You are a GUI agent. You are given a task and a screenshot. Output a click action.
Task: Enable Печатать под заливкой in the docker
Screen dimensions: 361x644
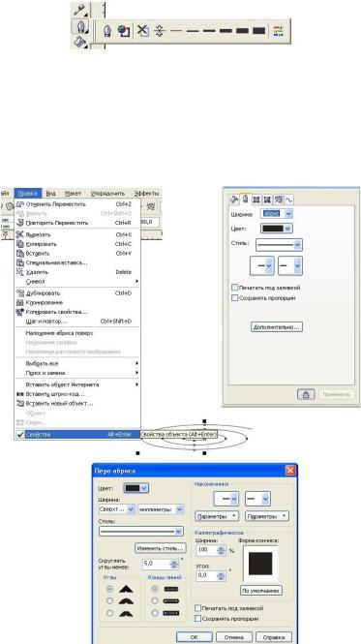pyautogui.click(x=235, y=288)
